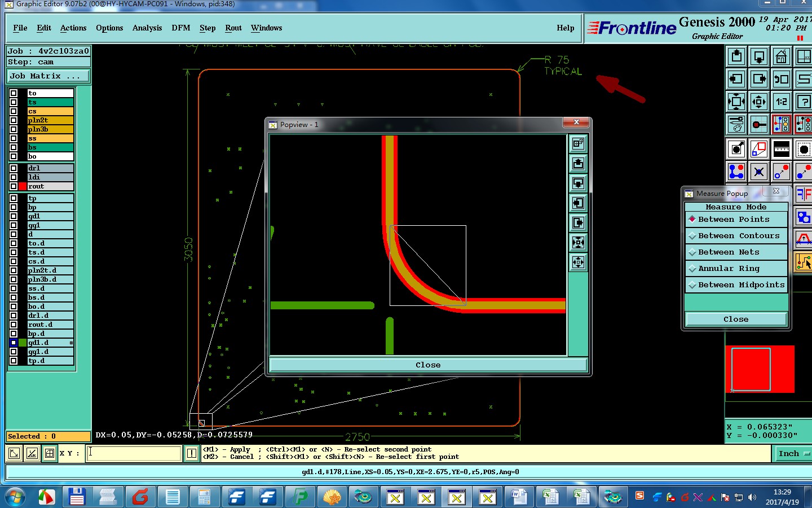The image size is (812, 508).
Task: Toggle checkbox for the 'rout' layer
Action: pyautogui.click(x=14, y=186)
